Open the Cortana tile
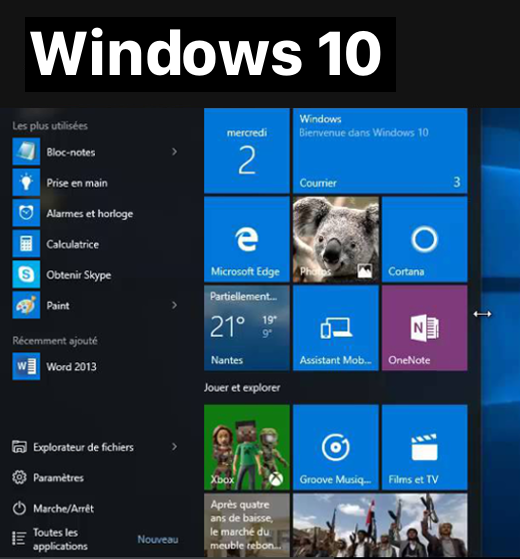This screenshot has height=559, width=520. [x=424, y=239]
